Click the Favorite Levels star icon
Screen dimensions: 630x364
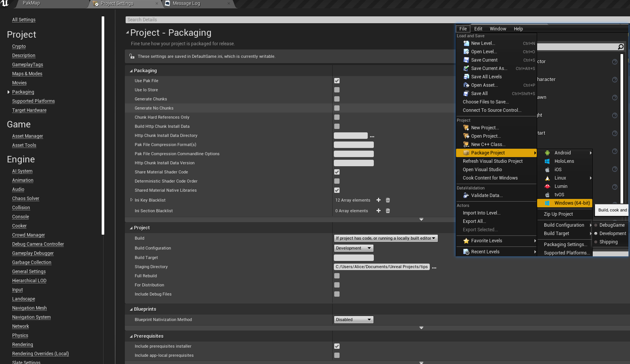pyautogui.click(x=466, y=241)
